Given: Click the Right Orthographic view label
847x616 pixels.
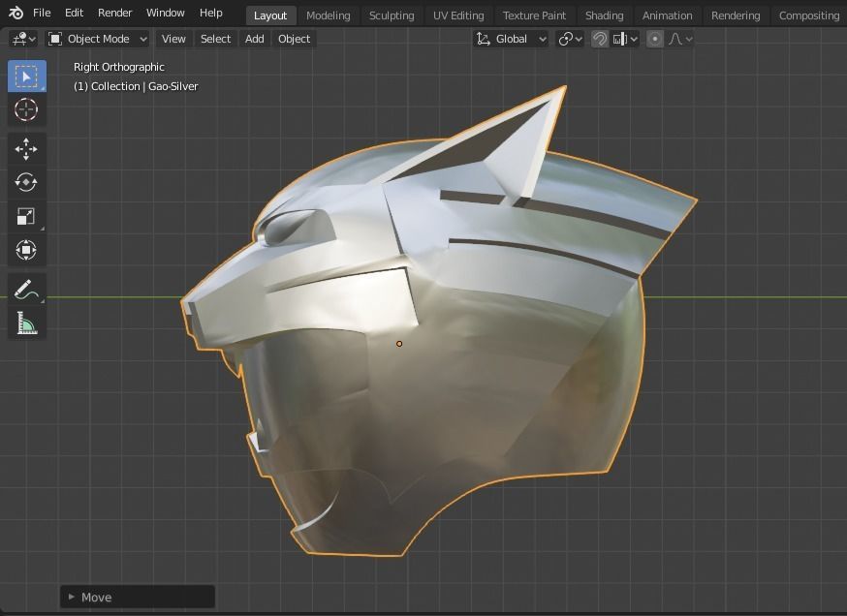Looking at the screenshot, I should [119, 67].
